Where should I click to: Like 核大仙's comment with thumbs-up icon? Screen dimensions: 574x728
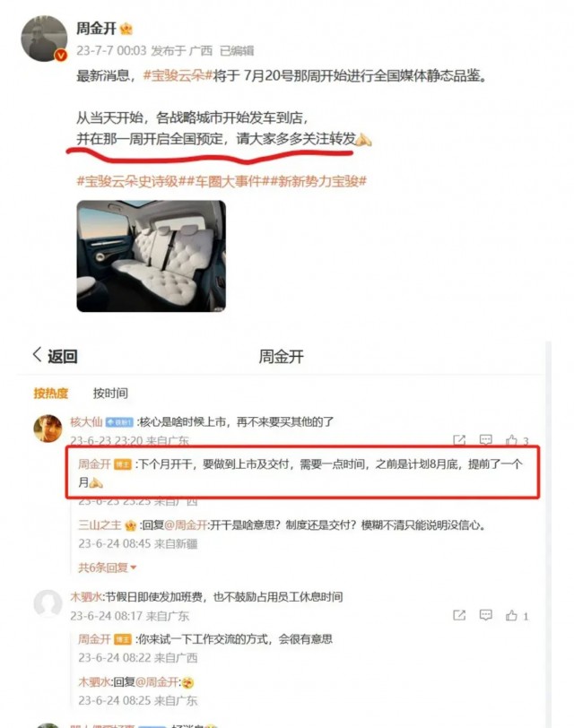tap(511, 439)
